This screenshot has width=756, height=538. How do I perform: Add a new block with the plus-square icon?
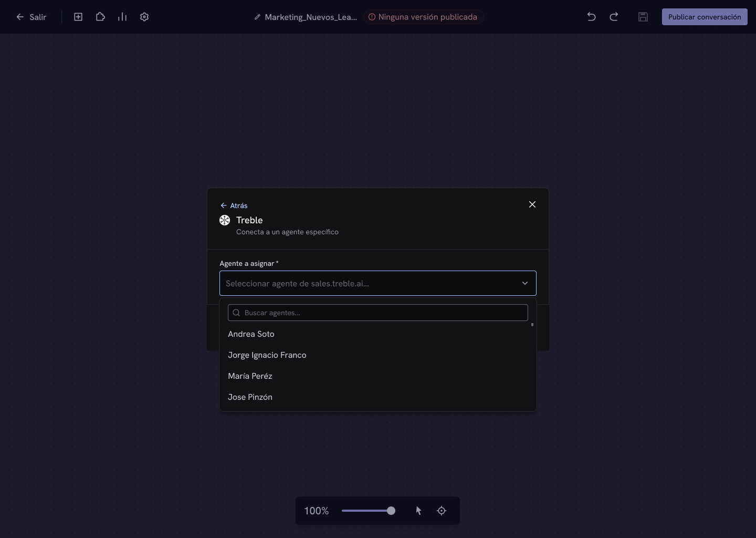point(78,17)
